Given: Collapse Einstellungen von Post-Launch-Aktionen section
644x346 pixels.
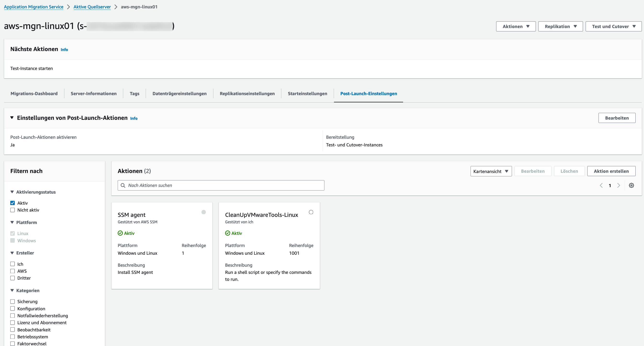Looking at the screenshot, I should (12, 118).
